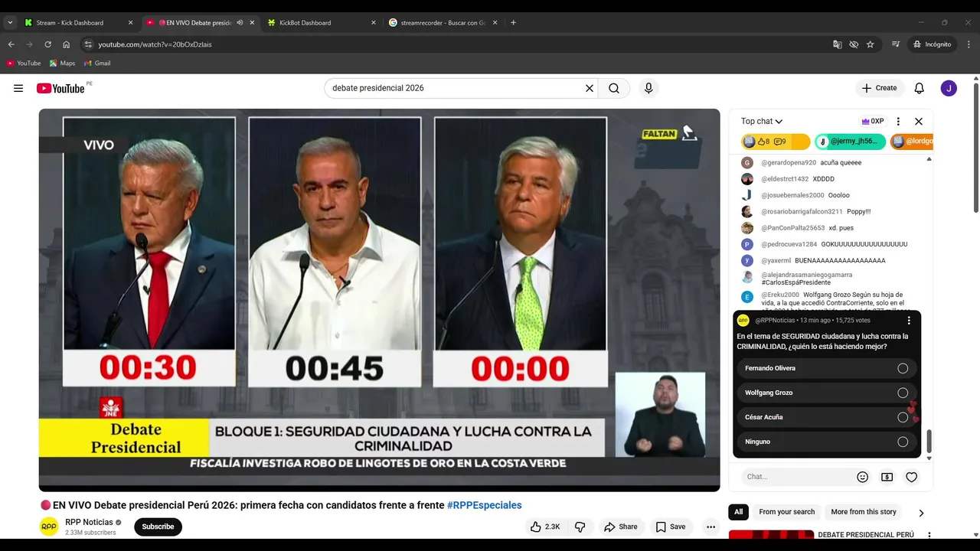Screen dimensions: 980x551
Task: Switch to streamrecorder Google search tab
Action: pos(443,22)
